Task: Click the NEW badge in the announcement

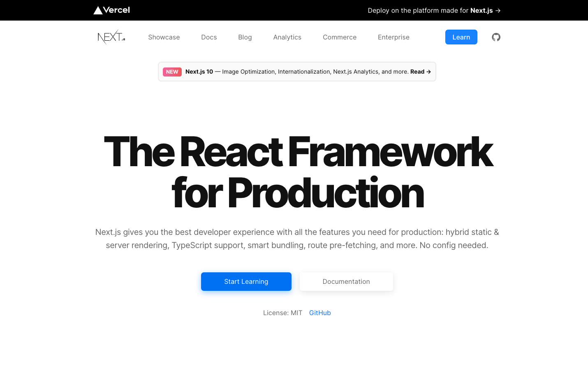Action: 172,72
